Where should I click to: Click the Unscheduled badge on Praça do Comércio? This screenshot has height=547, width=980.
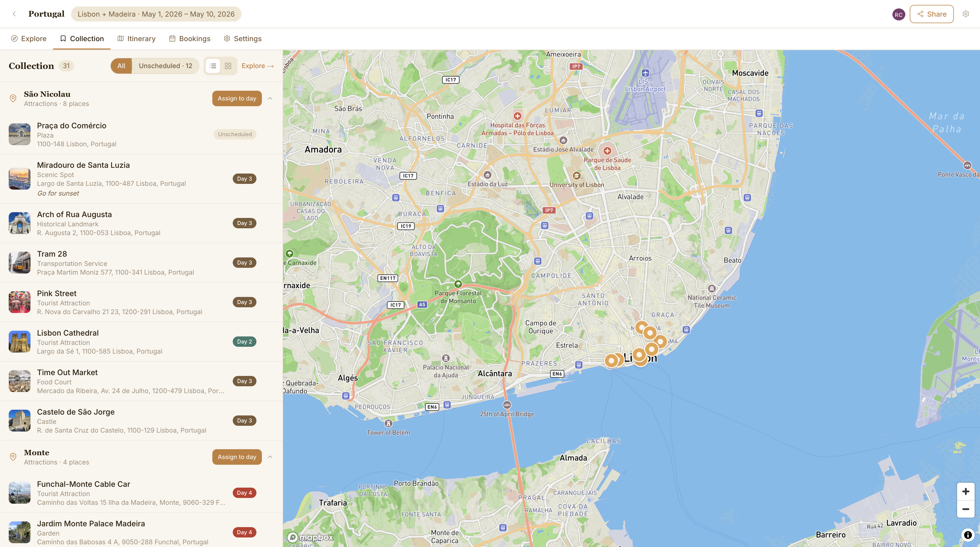[x=234, y=134]
